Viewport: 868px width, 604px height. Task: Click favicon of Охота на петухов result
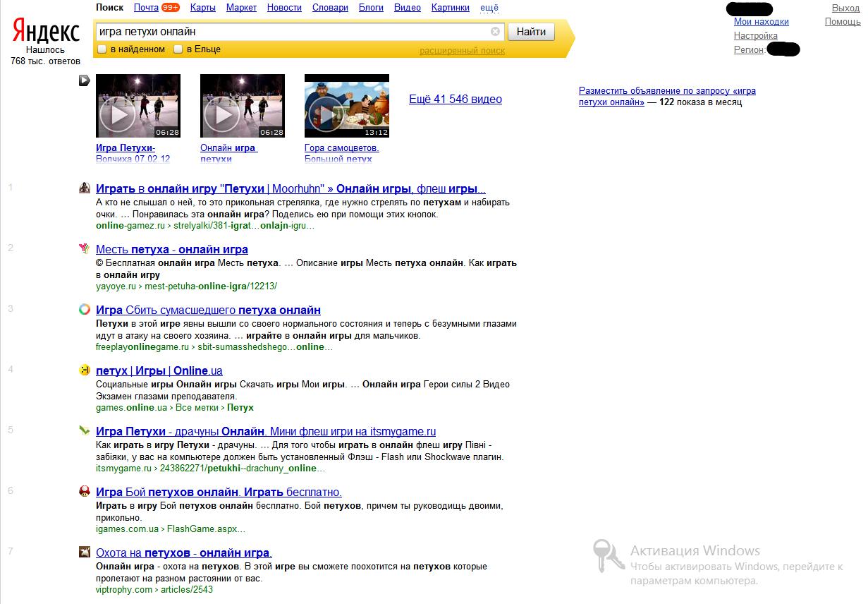coord(85,552)
